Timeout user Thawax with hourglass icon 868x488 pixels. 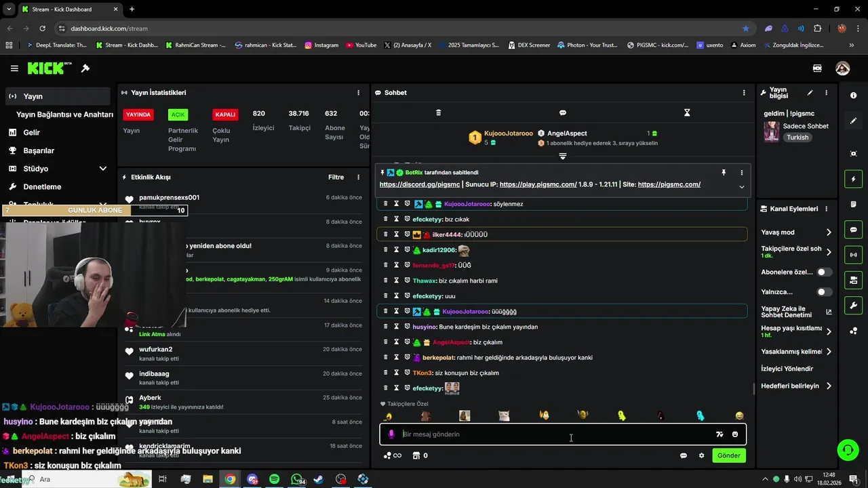click(x=397, y=281)
